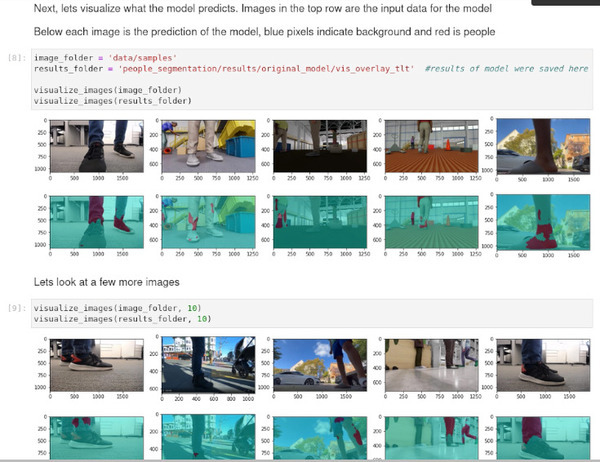Click the input image with orange floor and cone
The image size is (600, 462).
pyautogui.click(x=428, y=145)
